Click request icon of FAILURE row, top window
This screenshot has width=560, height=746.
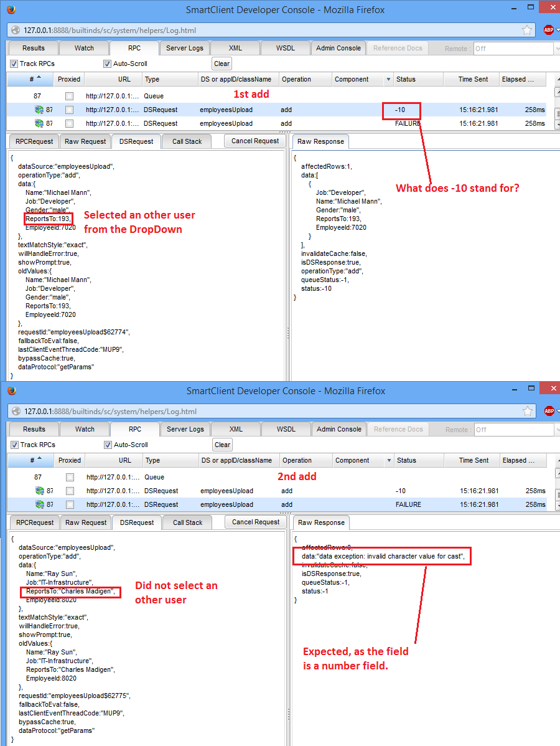[39, 124]
